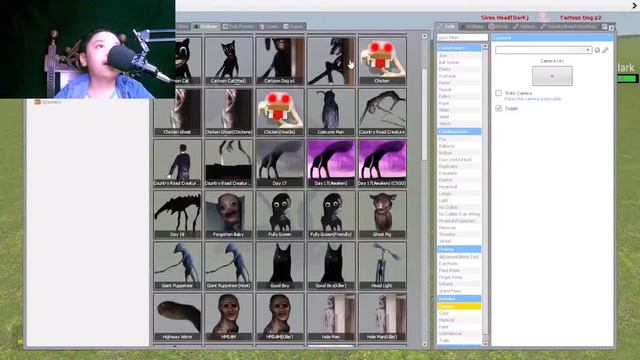Click spawn list scrollbar up arrow
The image size is (640, 360).
(x=424, y=36)
